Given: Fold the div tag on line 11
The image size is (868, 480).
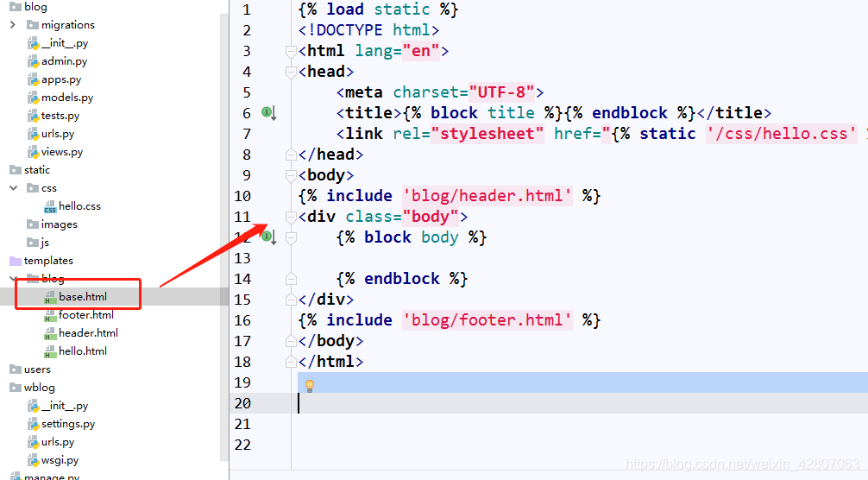Looking at the screenshot, I should 291,217.
